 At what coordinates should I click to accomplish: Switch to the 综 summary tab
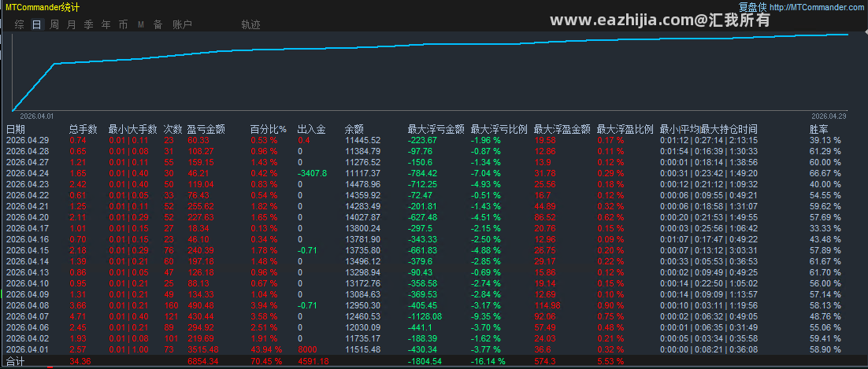click(20, 24)
